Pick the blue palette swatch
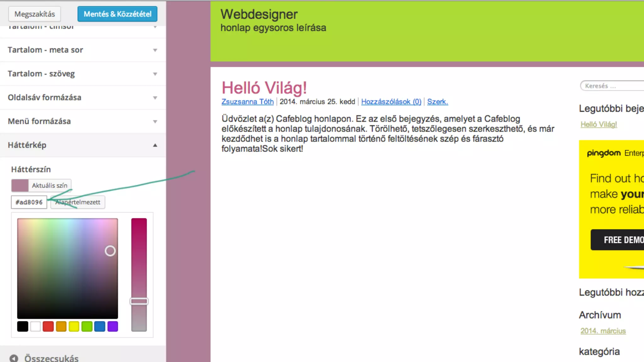 (100, 326)
